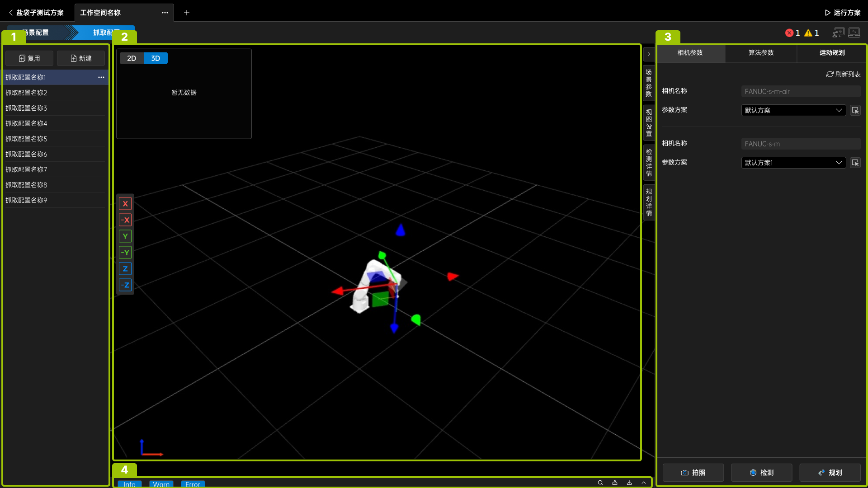Open the 默认方案1 parameter dropdown

(793, 163)
